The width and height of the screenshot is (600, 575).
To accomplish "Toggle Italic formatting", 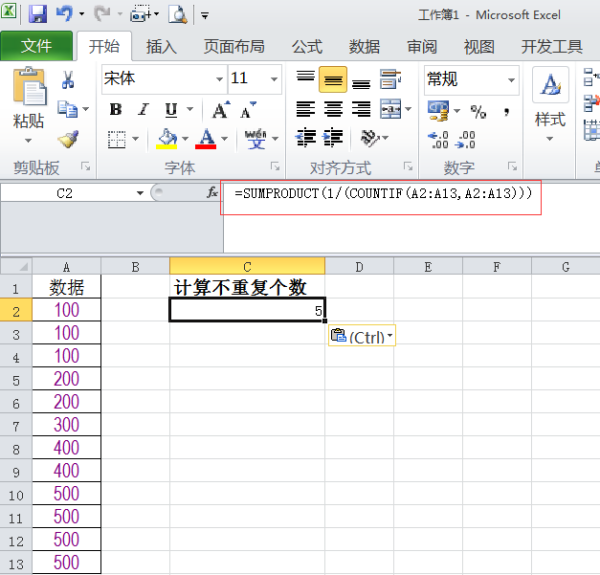I will [143, 110].
